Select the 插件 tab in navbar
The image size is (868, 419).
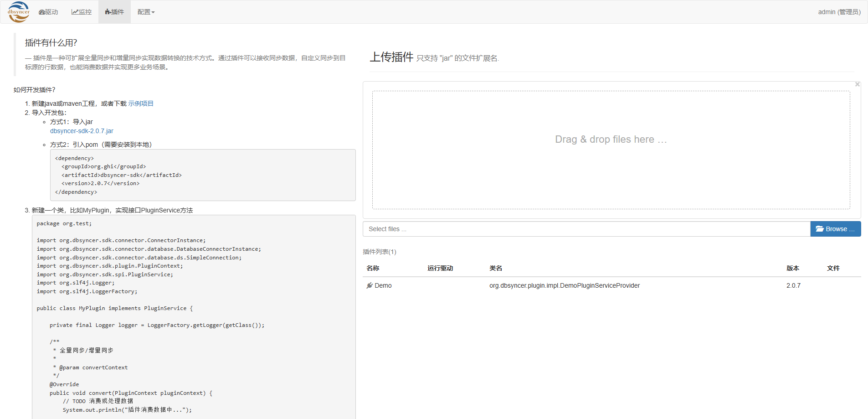click(114, 12)
